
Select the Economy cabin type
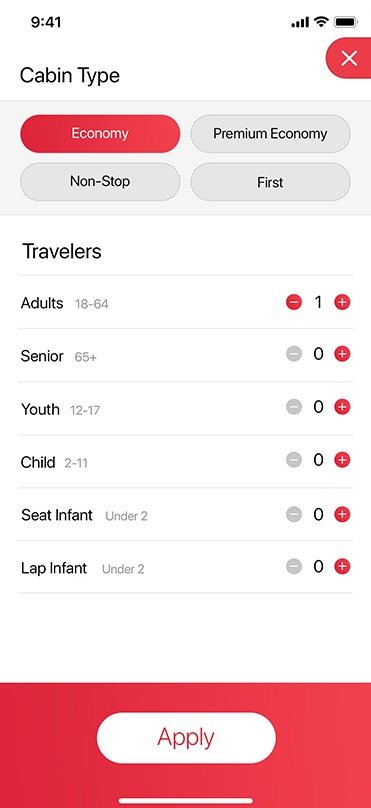[x=100, y=133]
